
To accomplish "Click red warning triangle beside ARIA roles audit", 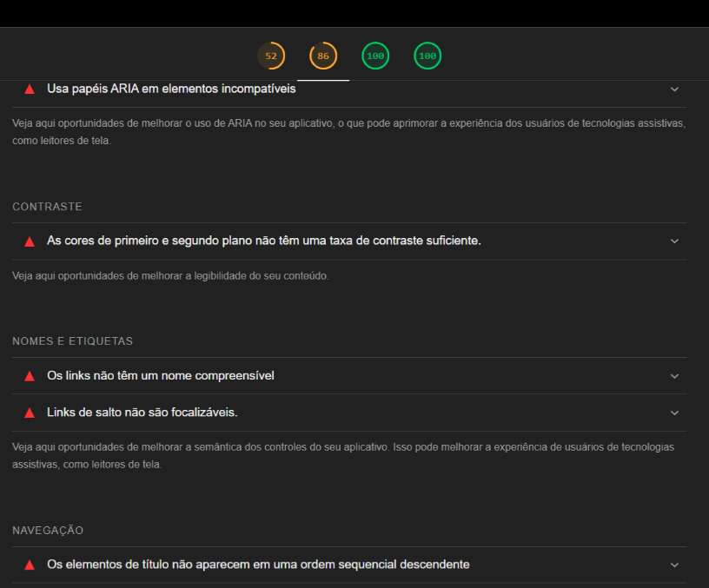I will coord(30,89).
